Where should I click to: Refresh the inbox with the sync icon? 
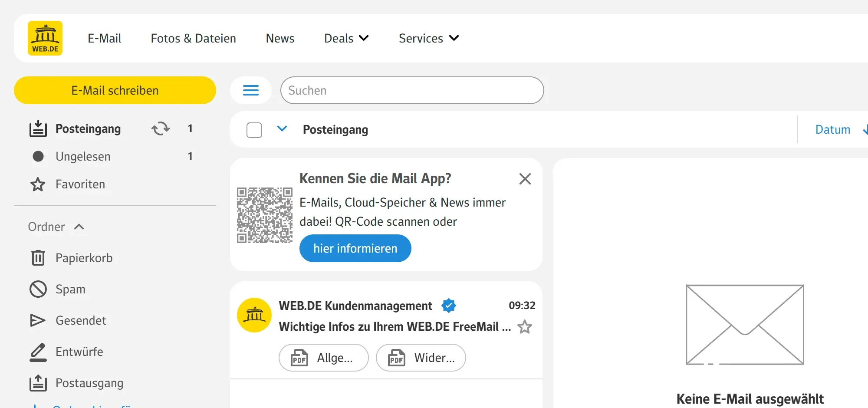[x=161, y=128]
